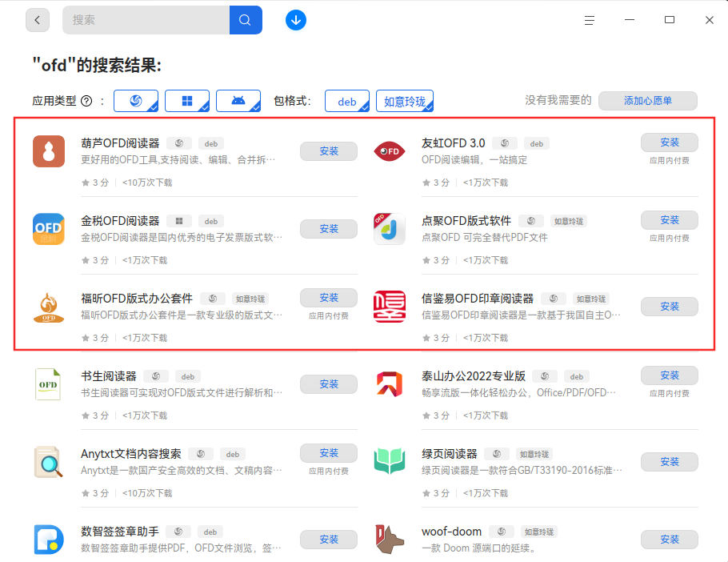Viewport: 728px width, 562px height.
Task: Install 金税OFD阅读器
Action: coord(329,229)
